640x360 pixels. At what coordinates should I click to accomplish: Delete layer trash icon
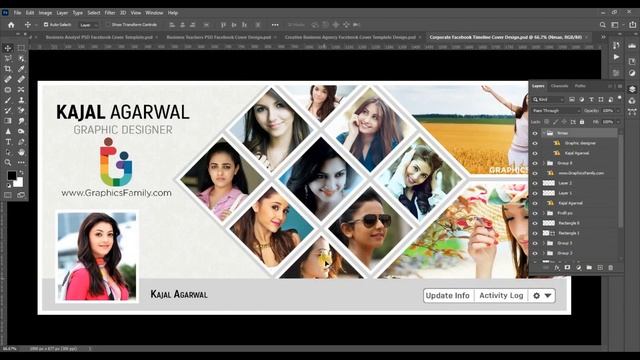point(611,268)
